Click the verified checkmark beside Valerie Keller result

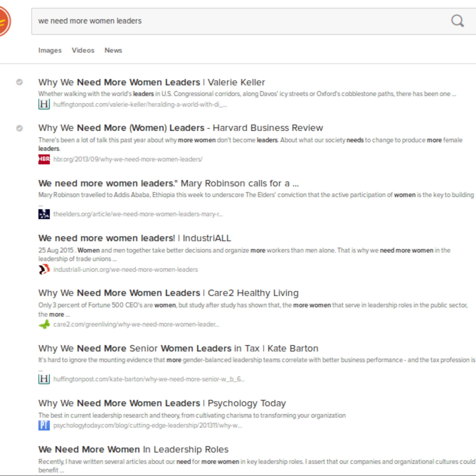coord(20,82)
